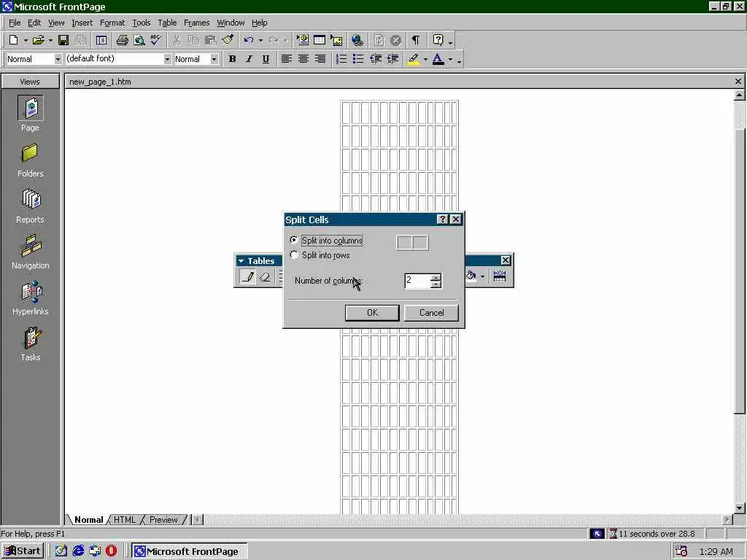Viewport: 747px width, 560px height.
Task: Open the New Page dropdown arrow
Action: click(x=26, y=41)
